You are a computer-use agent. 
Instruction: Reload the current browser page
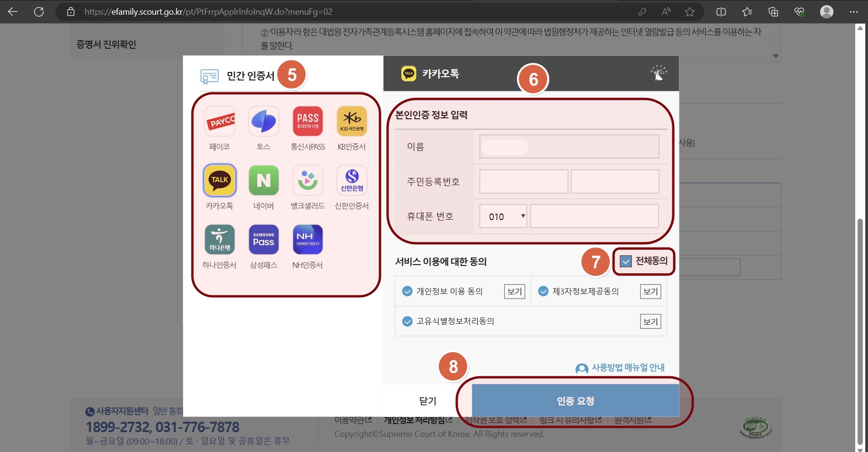[x=39, y=12]
